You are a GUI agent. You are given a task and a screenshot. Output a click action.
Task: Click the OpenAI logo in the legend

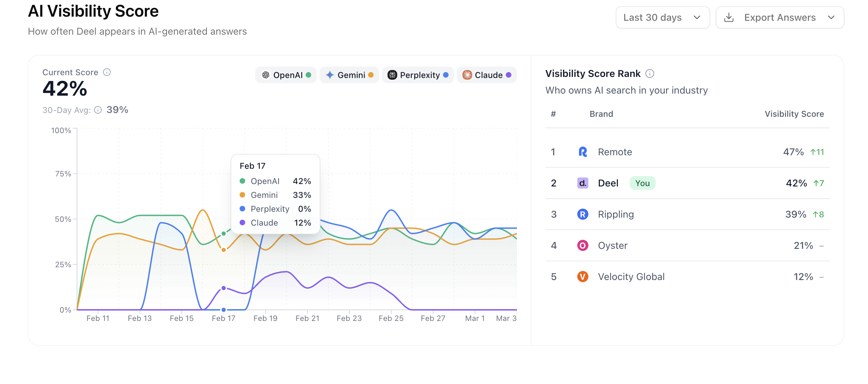coord(265,75)
